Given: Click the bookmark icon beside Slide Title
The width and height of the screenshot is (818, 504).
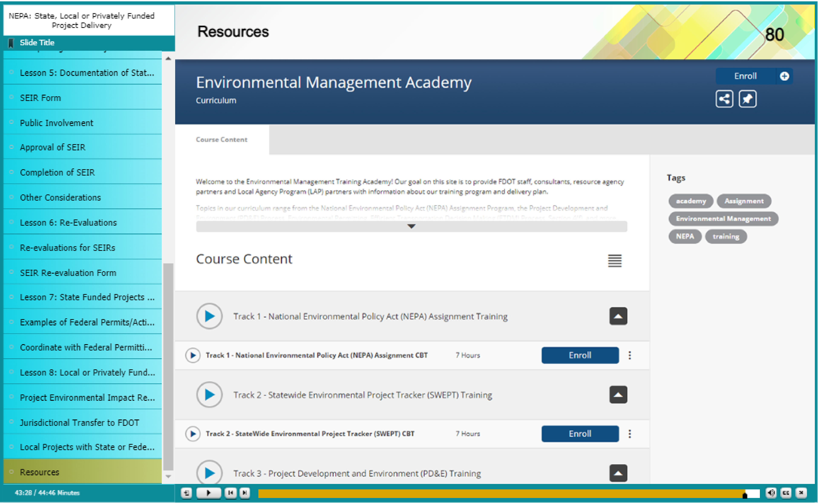Looking at the screenshot, I should coord(11,43).
